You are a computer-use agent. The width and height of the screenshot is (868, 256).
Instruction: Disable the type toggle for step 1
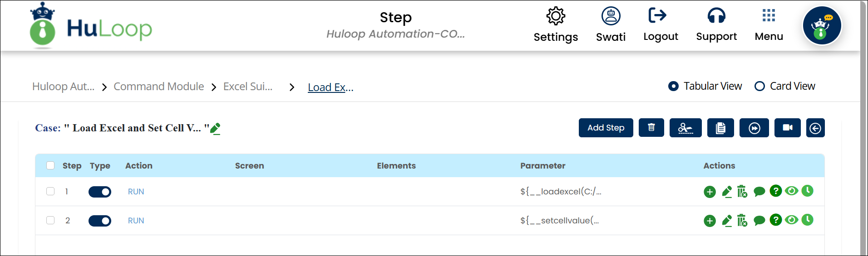click(x=100, y=192)
